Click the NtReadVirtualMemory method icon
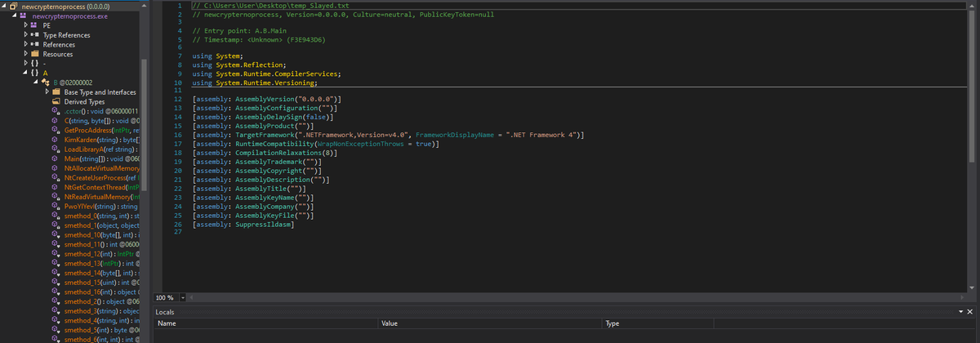Viewport: 980px width, 343px height. pyautogui.click(x=57, y=197)
